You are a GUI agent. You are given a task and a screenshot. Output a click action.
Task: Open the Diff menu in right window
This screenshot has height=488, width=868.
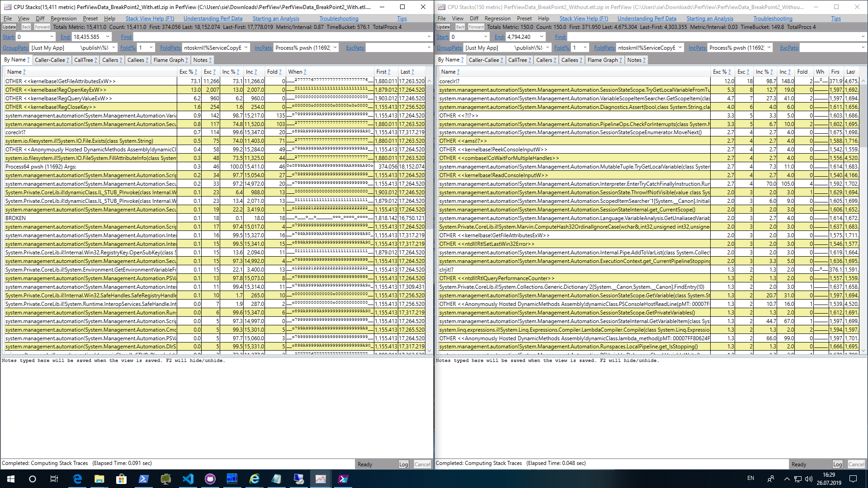tap(474, 19)
